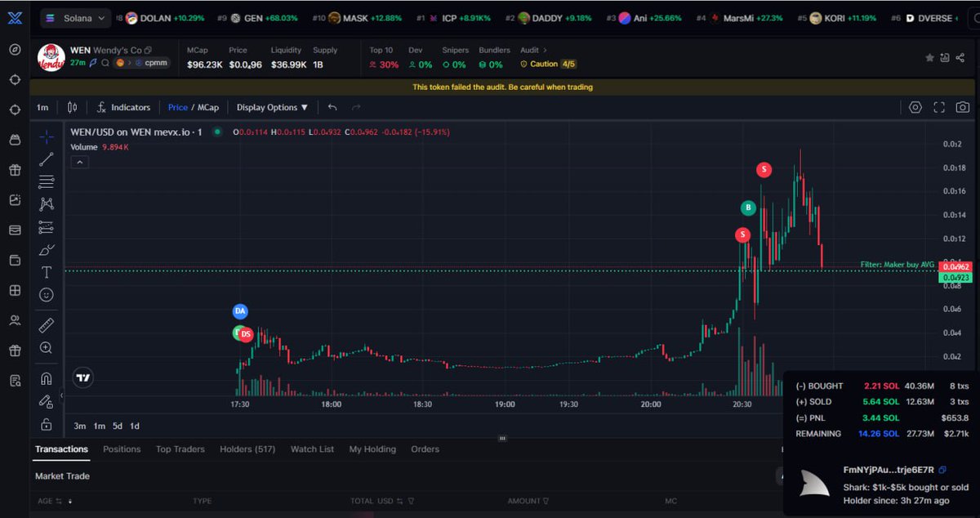The width and height of the screenshot is (980, 518).
Task: Open the chart-add icon next to the star
Action: [x=945, y=58]
